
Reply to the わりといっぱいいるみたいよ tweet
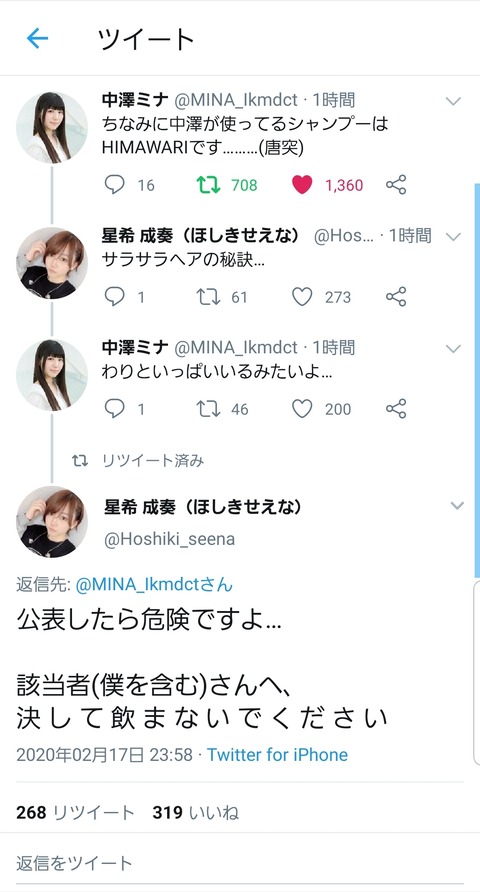[114, 409]
